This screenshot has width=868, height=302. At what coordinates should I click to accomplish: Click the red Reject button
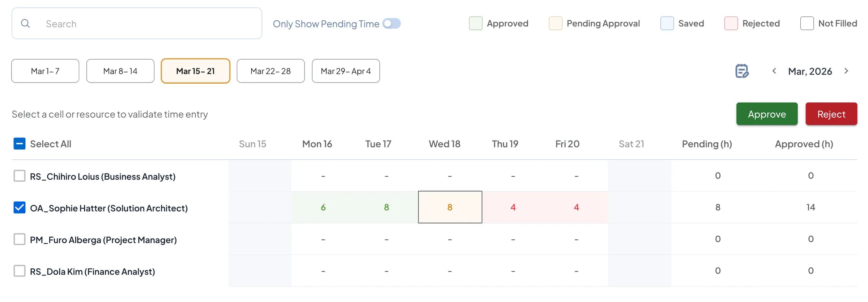[x=831, y=114]
